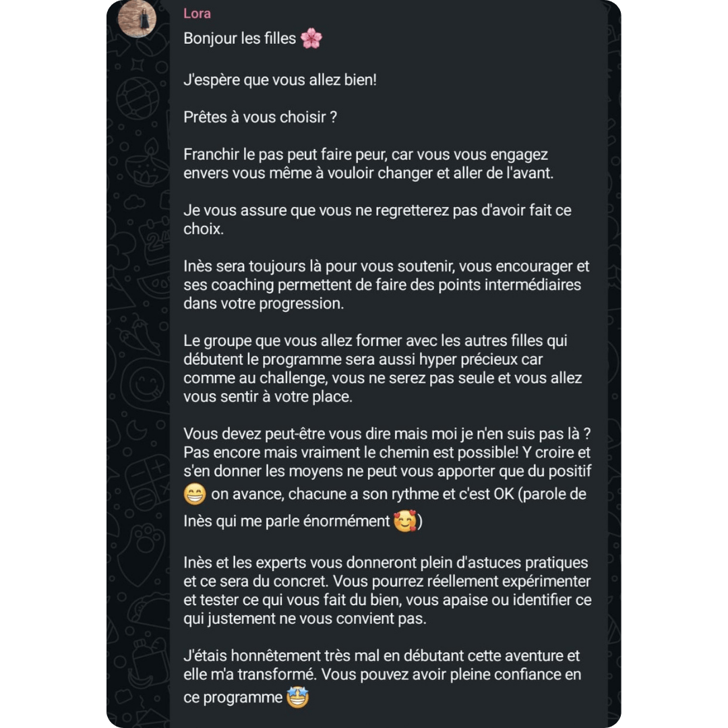Click the paragraph starting 'Le groupe que vous'
728x728 pixels.
point(382,369)
